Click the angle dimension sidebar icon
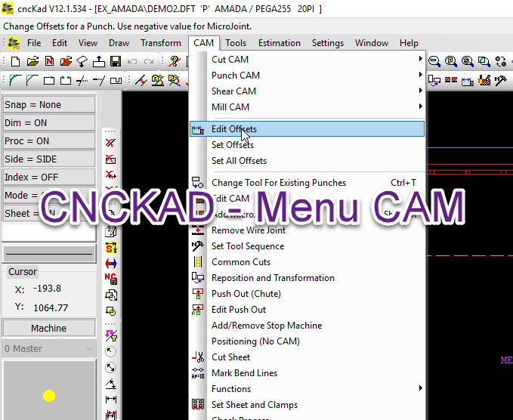Image resolution: width=513 pixels, height=420 pixels. click(111, 384)
